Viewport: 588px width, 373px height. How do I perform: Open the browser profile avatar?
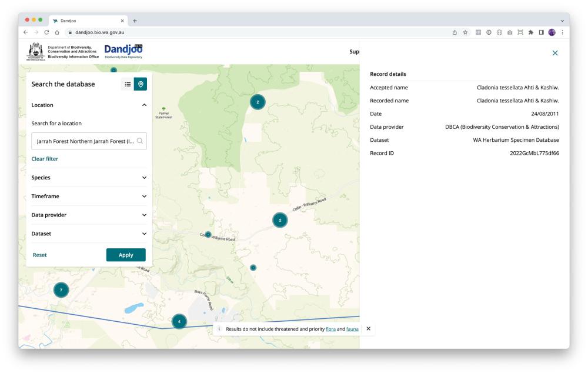click(552, 32)
